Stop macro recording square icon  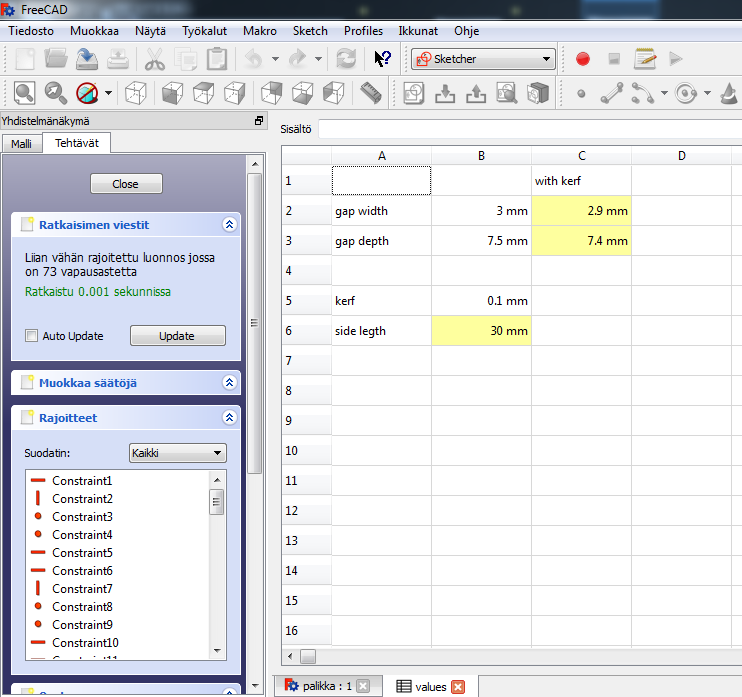pos(614,59)
